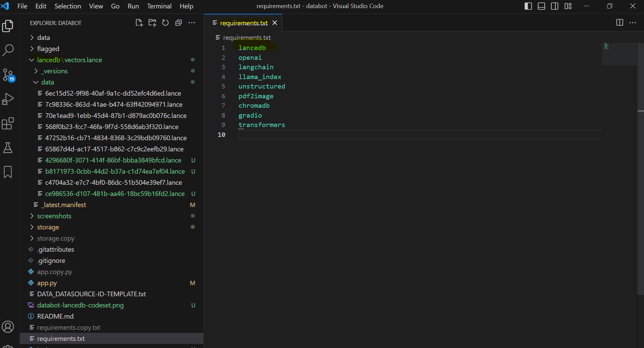Screen dimensions: 644x348
Task: Open the View menu
Action: [96, 6]
